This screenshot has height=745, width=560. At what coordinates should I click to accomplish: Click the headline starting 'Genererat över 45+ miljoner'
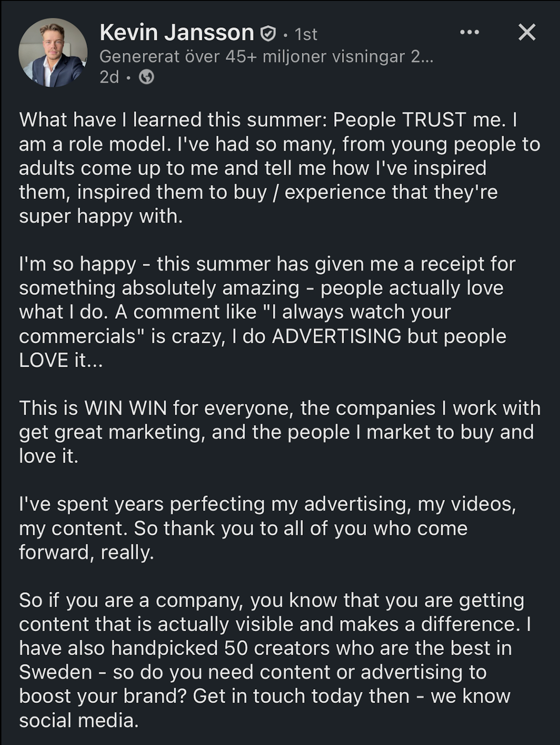pos(266,56)
